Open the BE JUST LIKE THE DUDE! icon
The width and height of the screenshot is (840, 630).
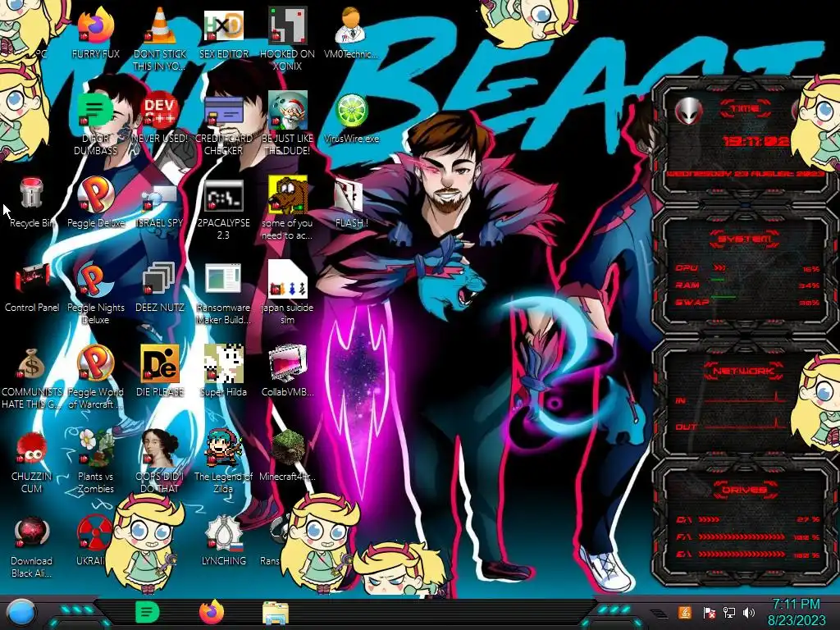click(x=287, y=112)
